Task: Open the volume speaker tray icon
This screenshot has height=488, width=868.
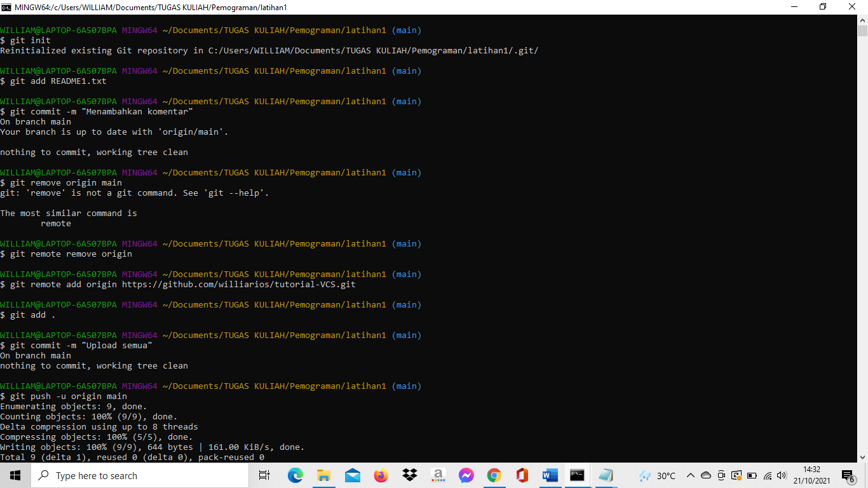Action: click(x=782, y=475)
